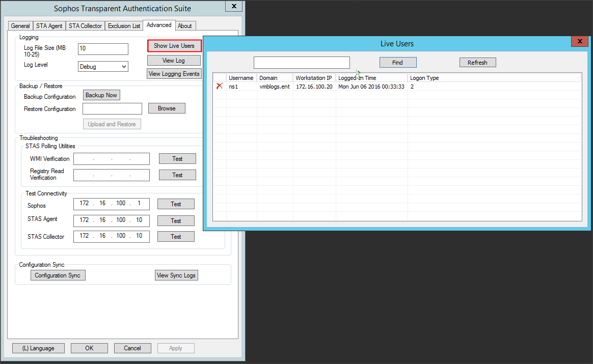Open the About tab
Viewport: 593px width, 364px height.
click(185, 26)
